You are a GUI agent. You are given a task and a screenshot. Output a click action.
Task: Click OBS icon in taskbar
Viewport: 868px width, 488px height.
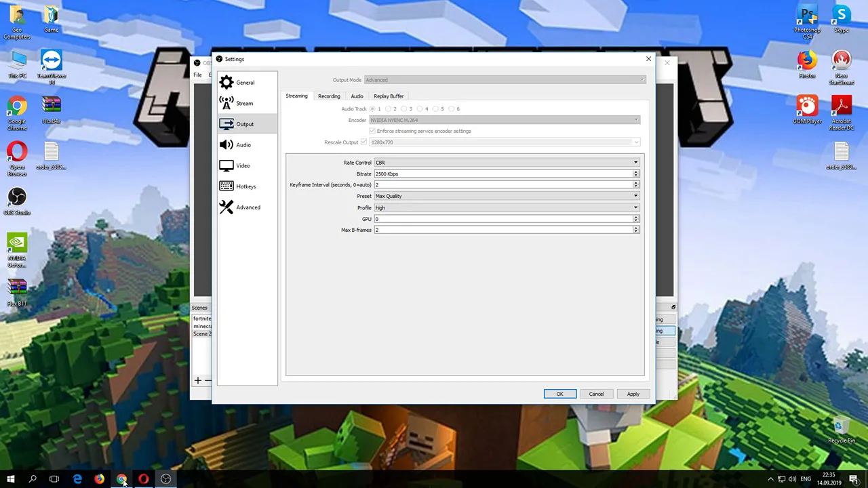point(165,479)
